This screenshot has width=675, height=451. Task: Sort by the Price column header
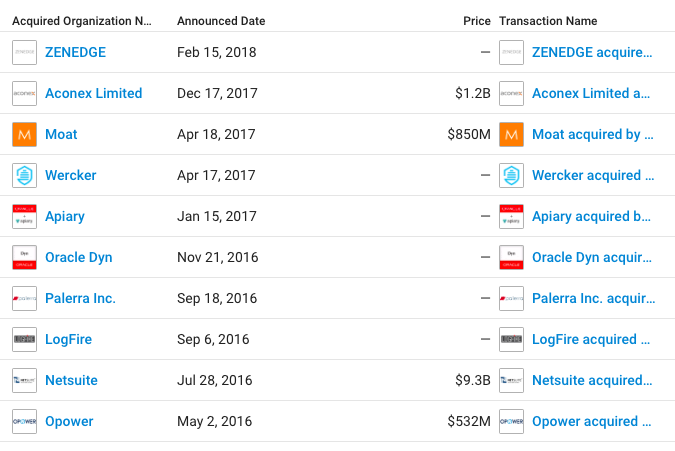pos(477,20)
